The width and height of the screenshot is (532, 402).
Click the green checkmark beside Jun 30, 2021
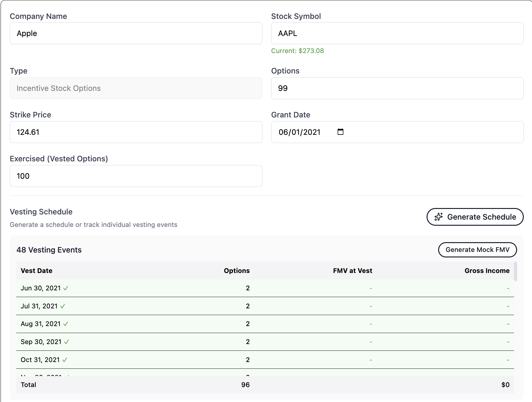(66, 288)
